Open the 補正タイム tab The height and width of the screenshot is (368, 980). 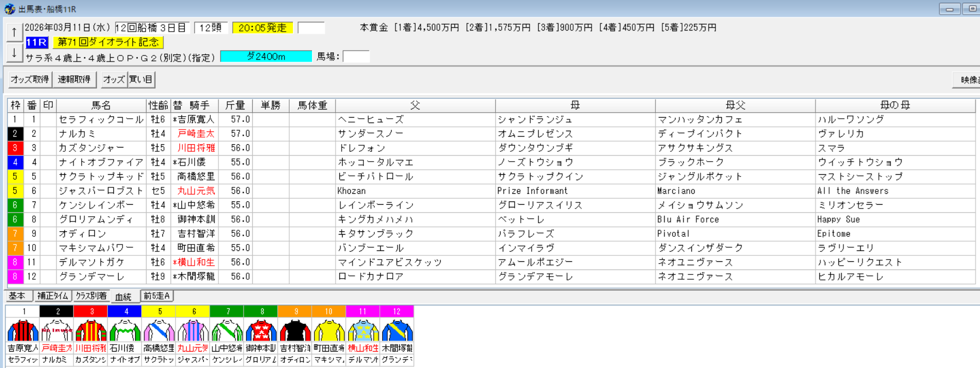[53, 296]
